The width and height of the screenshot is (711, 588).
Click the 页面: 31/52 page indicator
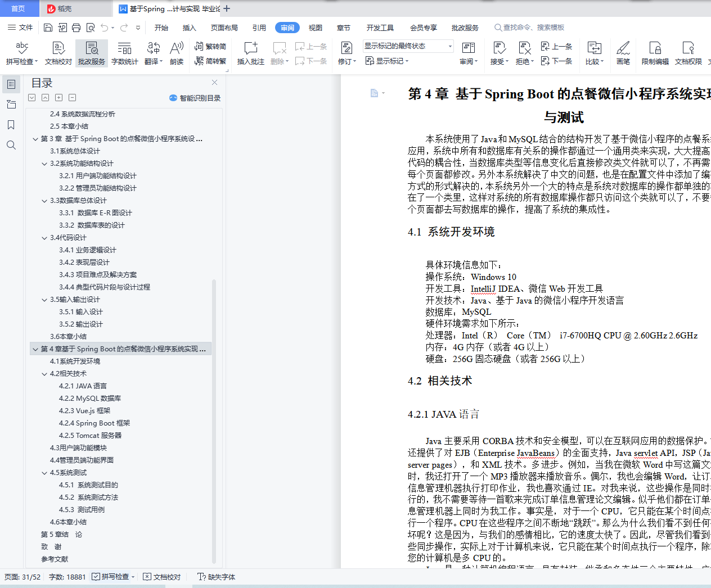click(x=22, y=577)
